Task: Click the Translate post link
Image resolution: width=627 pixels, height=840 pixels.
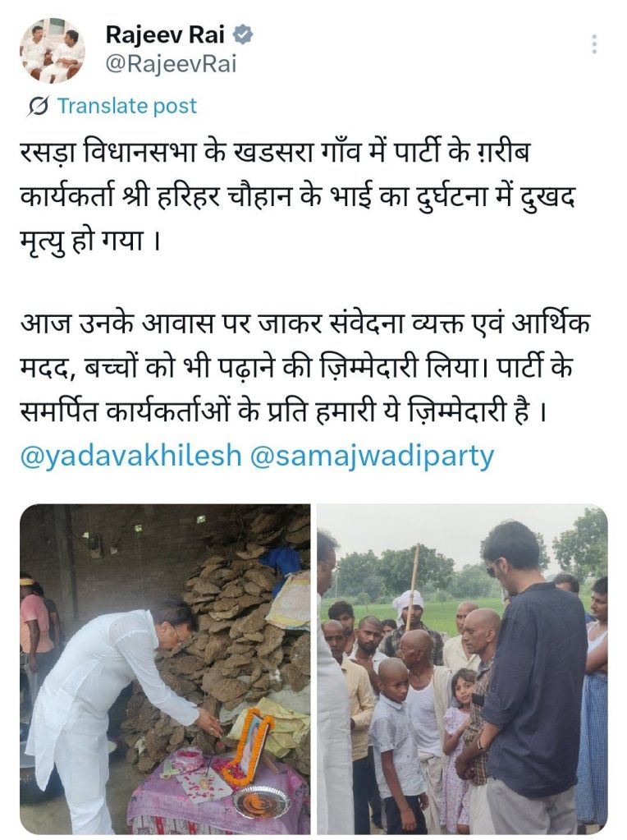Action: click(127, 106)
